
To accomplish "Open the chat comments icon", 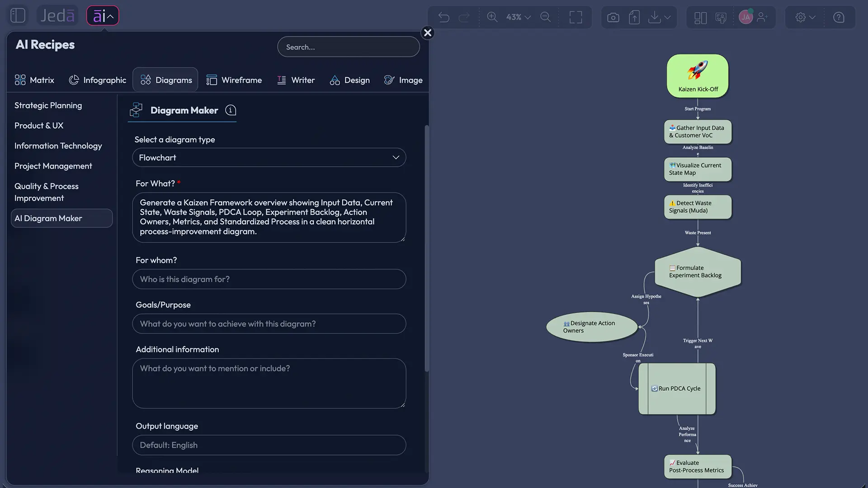I will 721,17.
